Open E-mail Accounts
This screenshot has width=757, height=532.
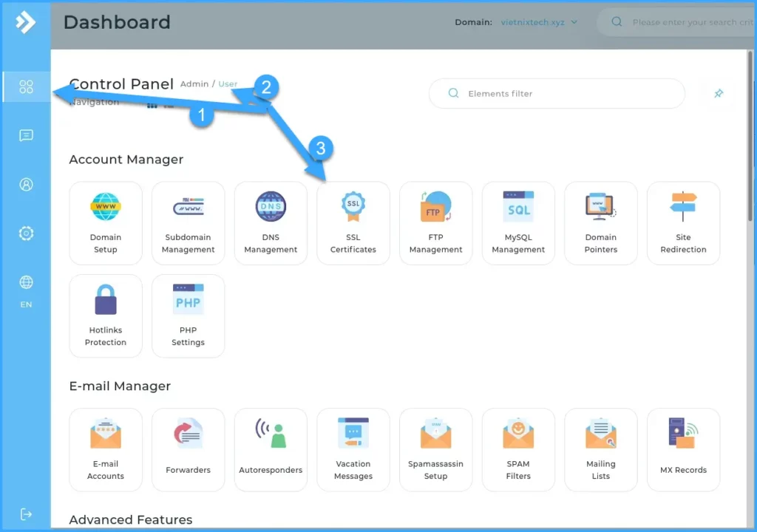coord(106,449)
